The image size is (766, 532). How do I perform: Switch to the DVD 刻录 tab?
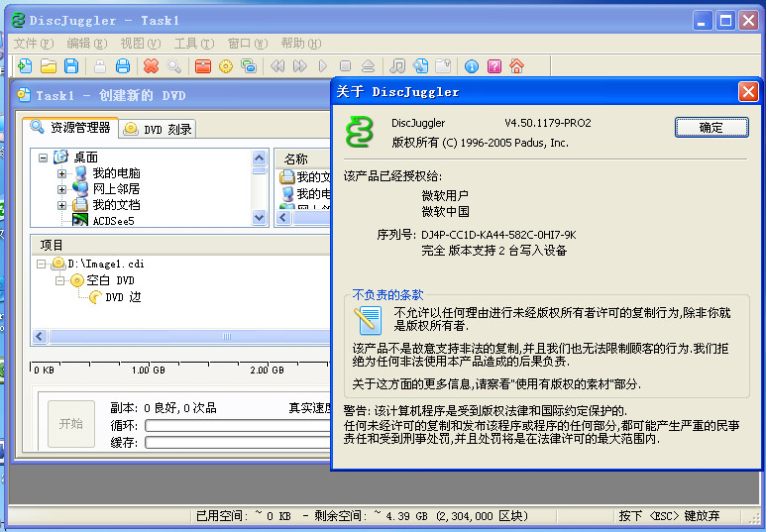tap(158, 129)
